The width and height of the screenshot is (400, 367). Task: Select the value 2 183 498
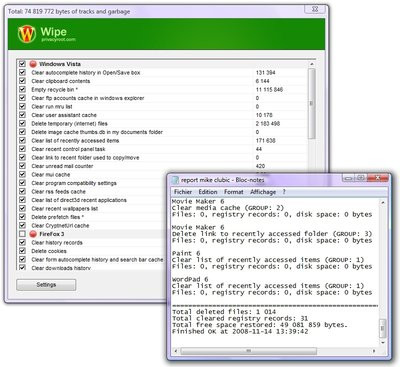tap(268, 123)
